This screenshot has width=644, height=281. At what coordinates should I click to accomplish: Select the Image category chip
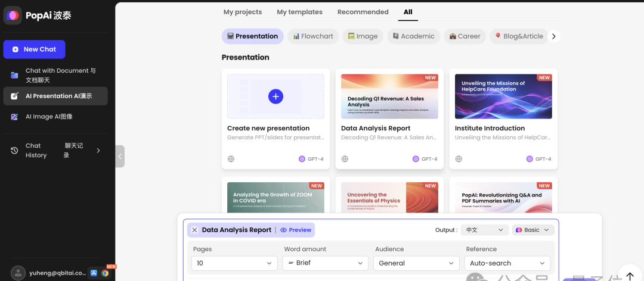pos(363,36)
